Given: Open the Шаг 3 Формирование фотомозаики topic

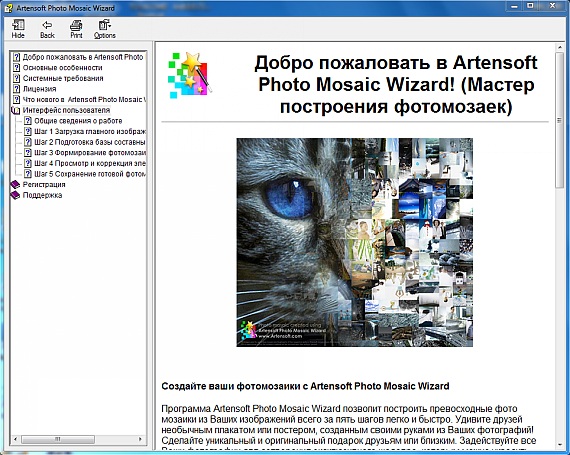Looking at the screenshot, I should pyautogui.click(x=90, y=153).
